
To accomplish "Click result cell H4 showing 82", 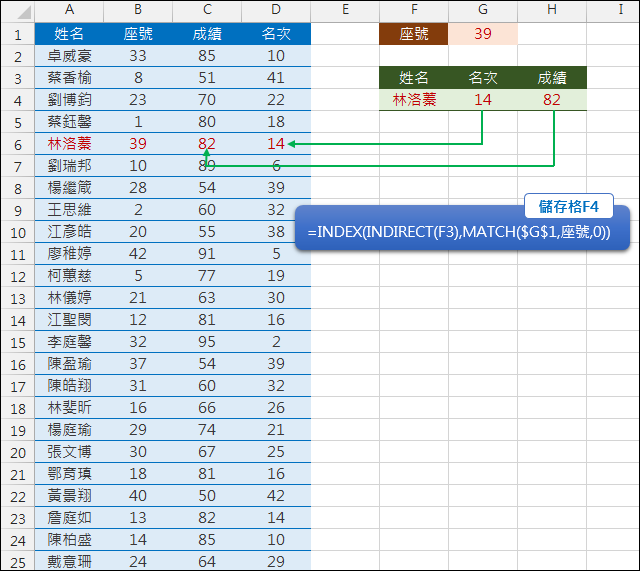I will [x=552, y=100].
